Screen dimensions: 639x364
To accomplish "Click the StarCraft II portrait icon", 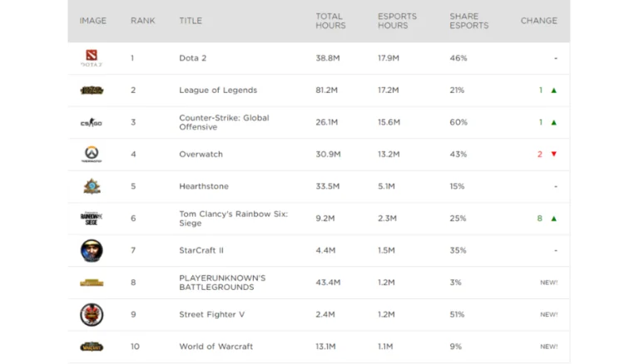I will 92,250.
